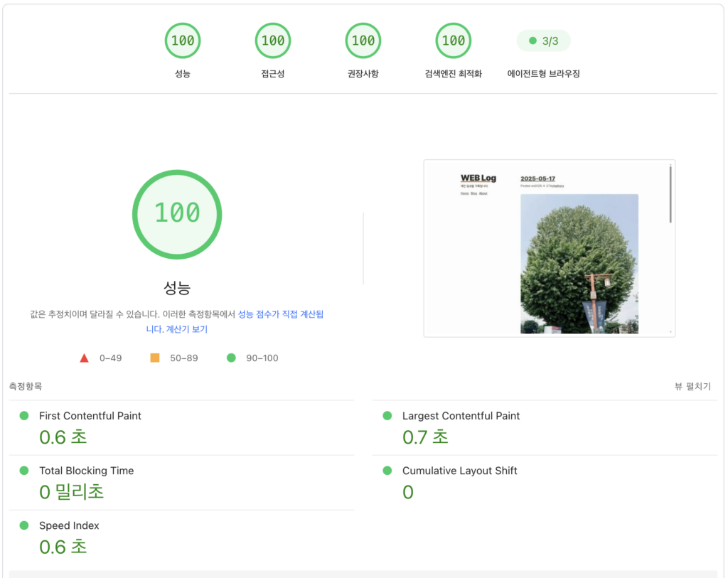Expand metrics with 뷰 펼치기
Image resolution: width=728 pixels, height=578 pixels.
click(692, 386)
